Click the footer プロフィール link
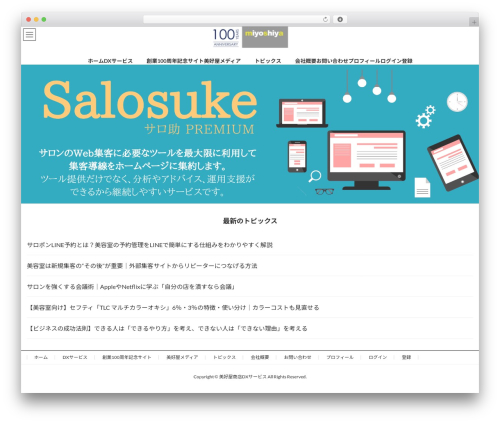The width and height of the screenshot is (500, 423). click(x=340, y=357)
